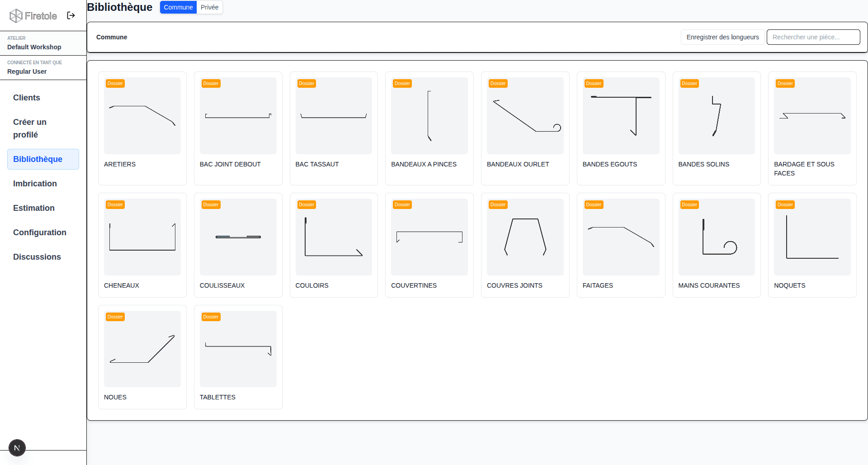Image resolution: width=868 pixels, height=465 pixels.
Task: Open the NOUES profile thumbnail
Action: pyautogui.click(x=142, y=349)
